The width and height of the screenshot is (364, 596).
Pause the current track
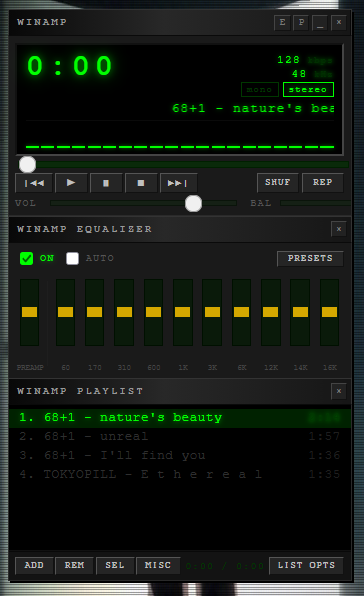pos(106,183)
